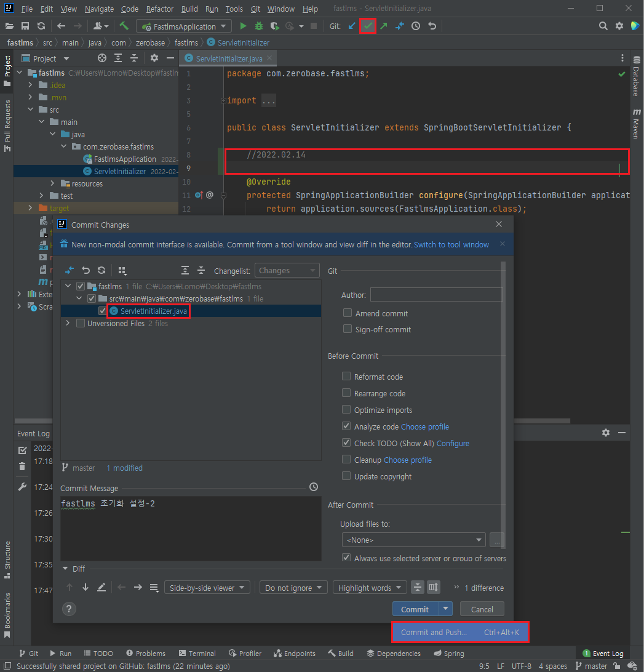Open IDE settings gear in top toolbar
Image resolution: width=644 pixels, height=672 pixels.
(619, 26)
